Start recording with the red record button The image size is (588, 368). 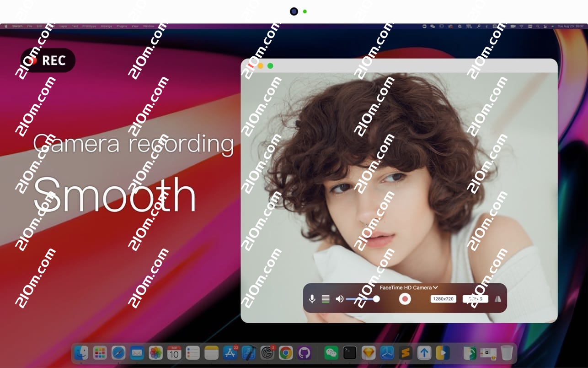[x=405, y=299]
